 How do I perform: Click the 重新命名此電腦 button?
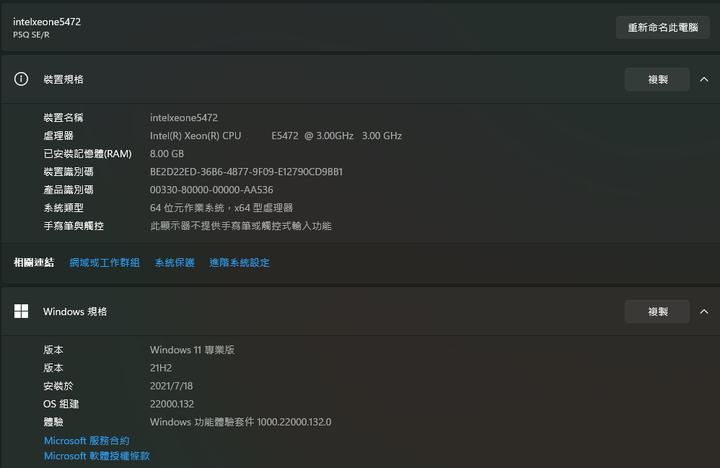click(x=663, y=28)
